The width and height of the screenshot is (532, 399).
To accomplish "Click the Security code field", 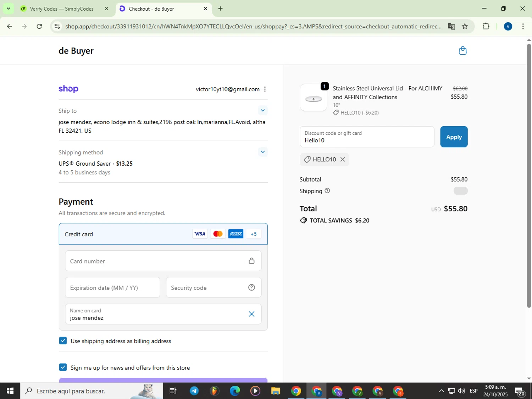I will (214, 288).
